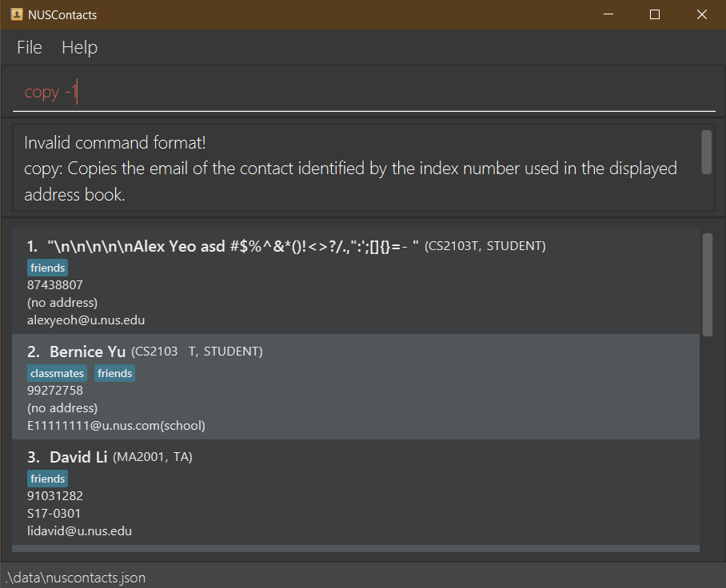Image resolution: width=726 pixels, height=588 pixels.
Task: Minimize the NUSContacts window
Action: click(608, 15)
